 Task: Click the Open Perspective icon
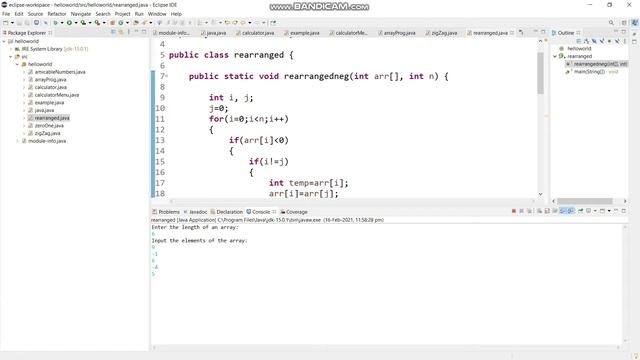pyautogui.click(x=624, y=23)
